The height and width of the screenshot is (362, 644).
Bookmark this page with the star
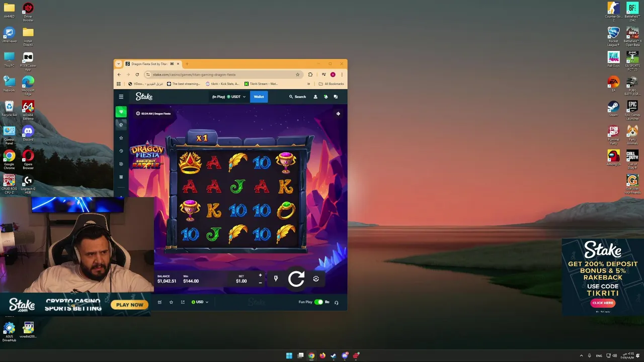click(297, 74)
